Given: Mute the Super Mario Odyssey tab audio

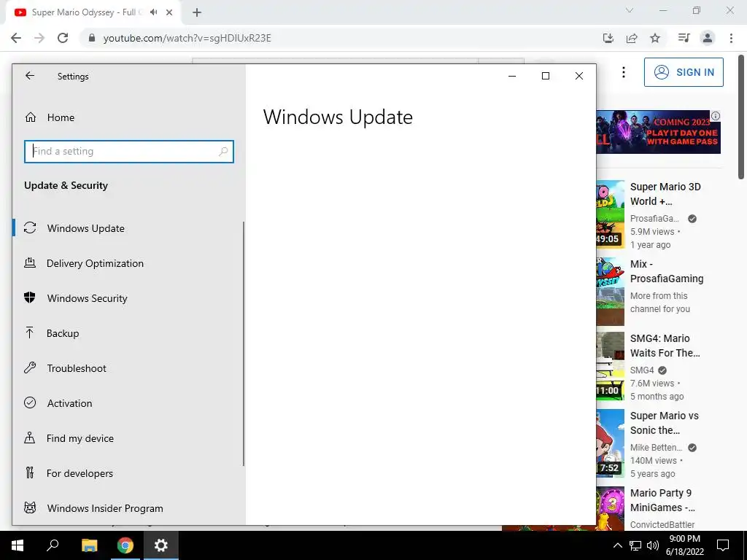Looking at the screenshot, I should click(153, 12).
